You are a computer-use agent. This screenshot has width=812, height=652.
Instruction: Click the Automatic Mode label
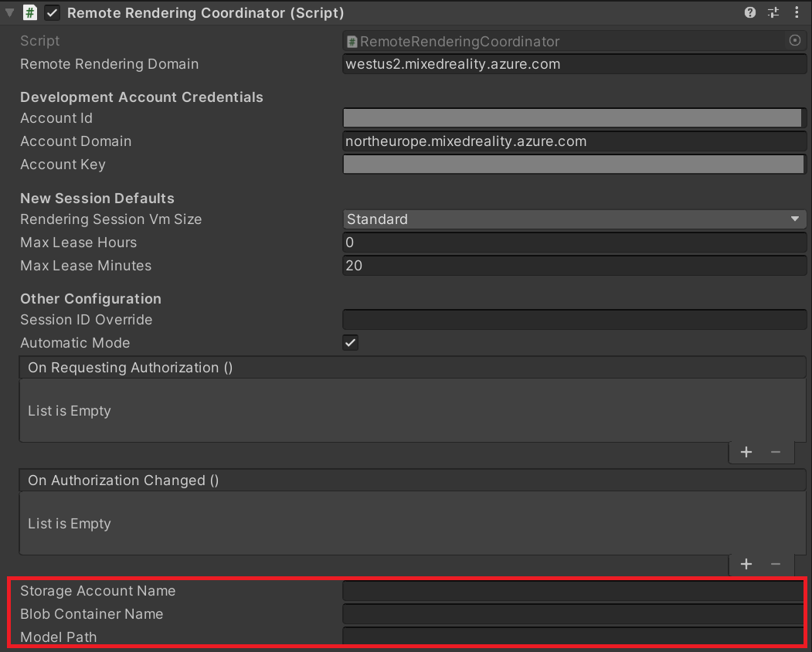[x=75, y=343]
